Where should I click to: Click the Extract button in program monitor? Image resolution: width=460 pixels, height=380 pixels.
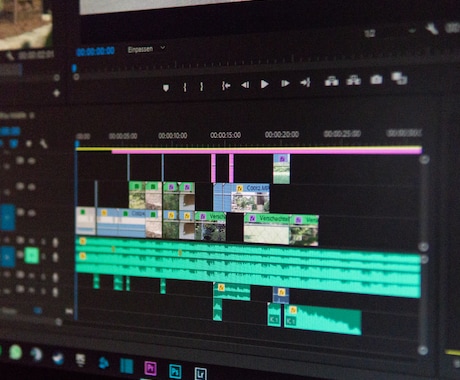click(353, 80)
